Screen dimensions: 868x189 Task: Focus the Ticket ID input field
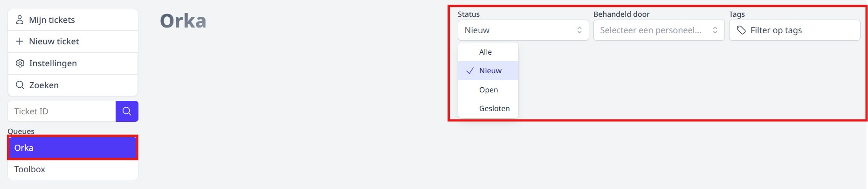(62, 112)
